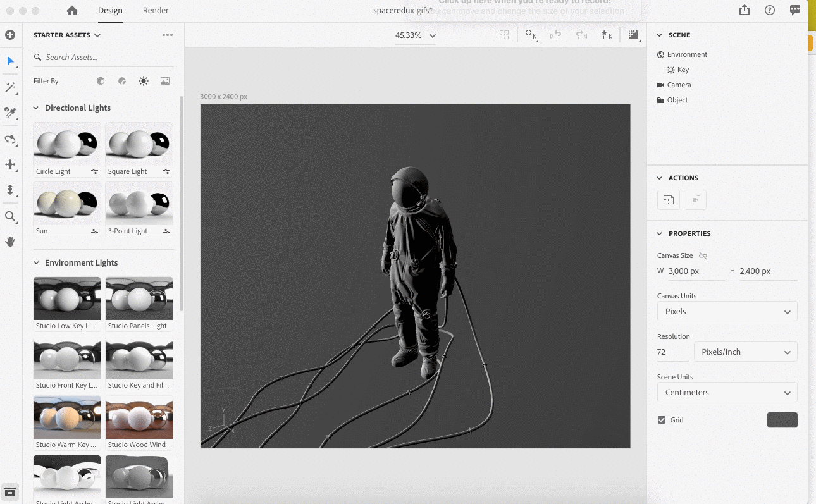Screen dimensions: 816x504
Task: Open the Pixels/Inch resolution dropdown
Action: click(x=746, y=352)
